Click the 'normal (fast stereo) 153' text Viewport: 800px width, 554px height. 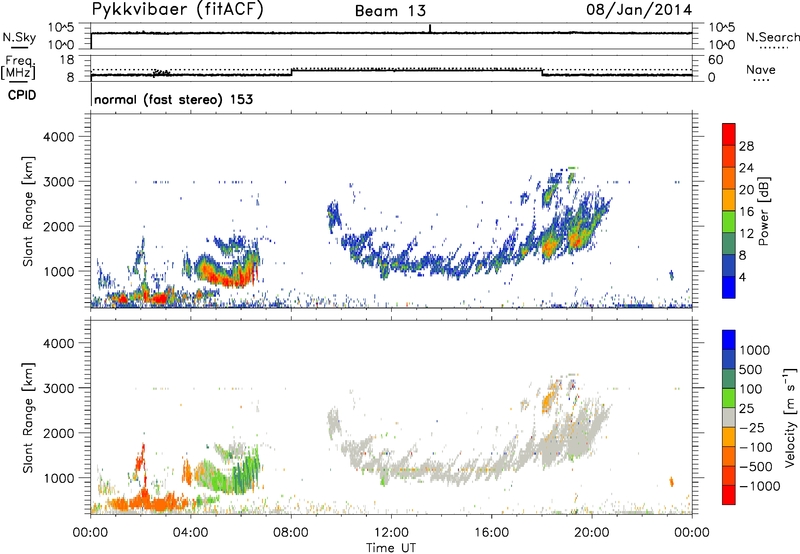click(173, 99)
